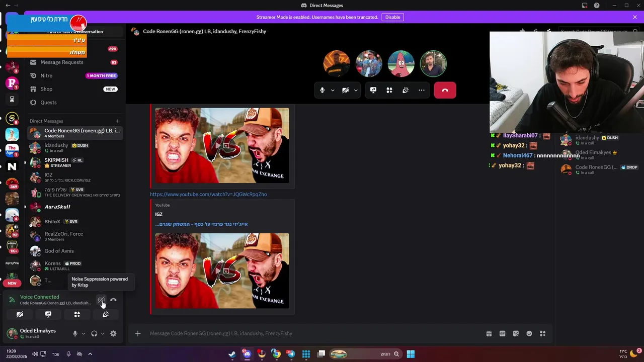
Task: Launch activities from Voice Connected panel
Action: pyautogui.click(x=77, y=314)
